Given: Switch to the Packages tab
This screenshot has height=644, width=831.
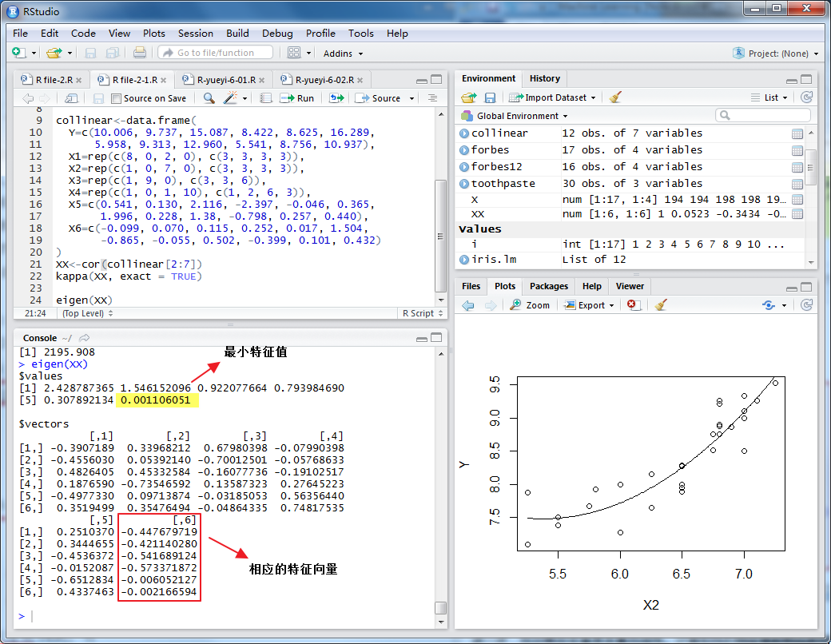Looking at the screenshot, I should pos(548,286).
